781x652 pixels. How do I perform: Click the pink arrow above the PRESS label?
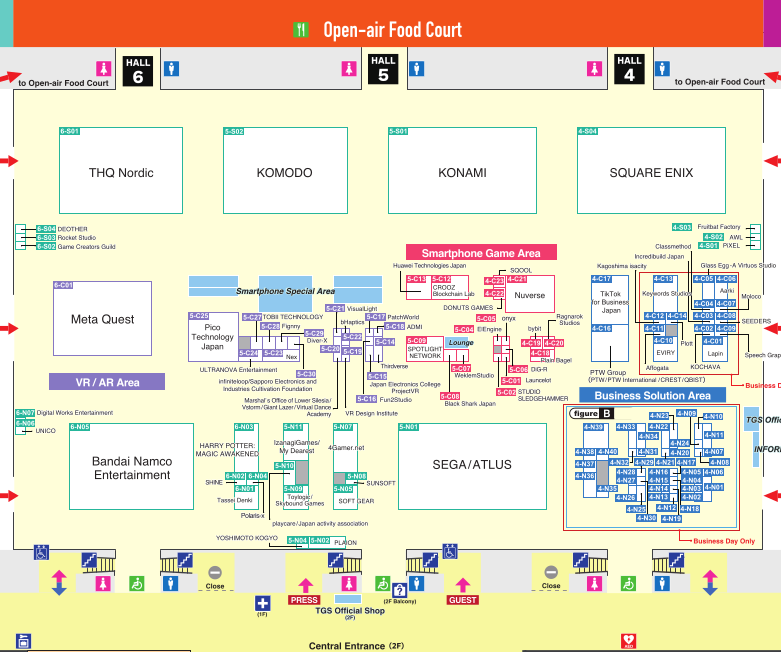click(x=305, y=585)
